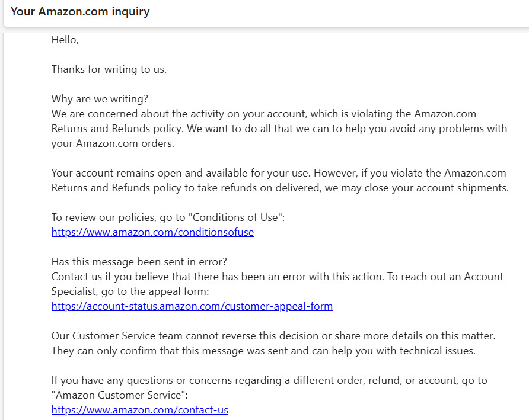529x420 pixels.
Task: Click the "your Amazon.com orders." line
Action: [113, 143]
